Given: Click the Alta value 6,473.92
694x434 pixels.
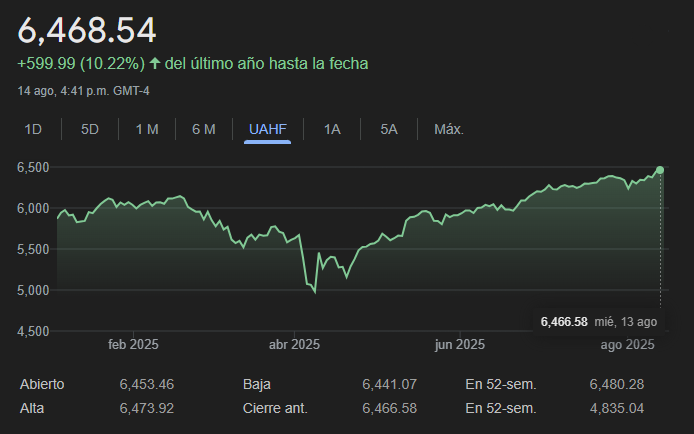Looking at the screenshot, I should [x=146, y=408].
